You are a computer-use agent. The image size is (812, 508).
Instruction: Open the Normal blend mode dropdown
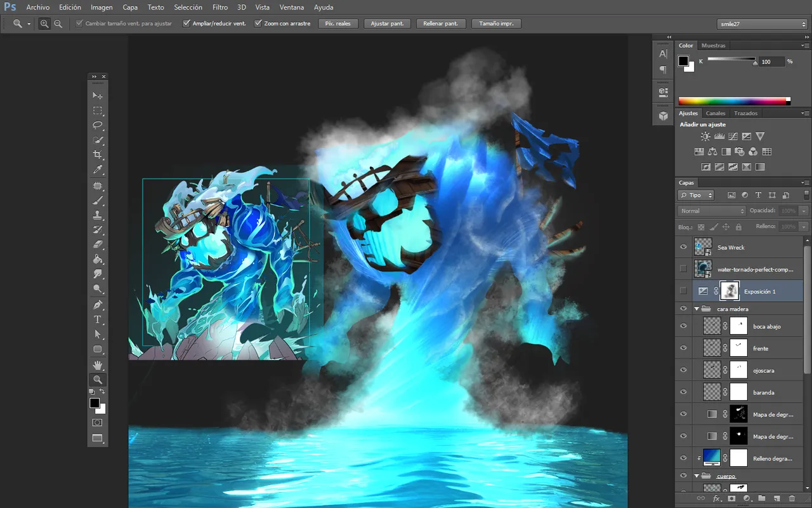pyautogui.click(x=712, y=211)
